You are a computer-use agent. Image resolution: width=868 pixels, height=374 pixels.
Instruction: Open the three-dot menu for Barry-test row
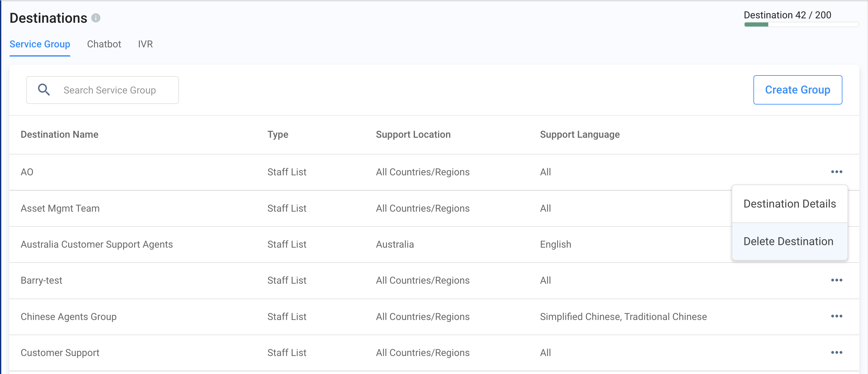836,280
